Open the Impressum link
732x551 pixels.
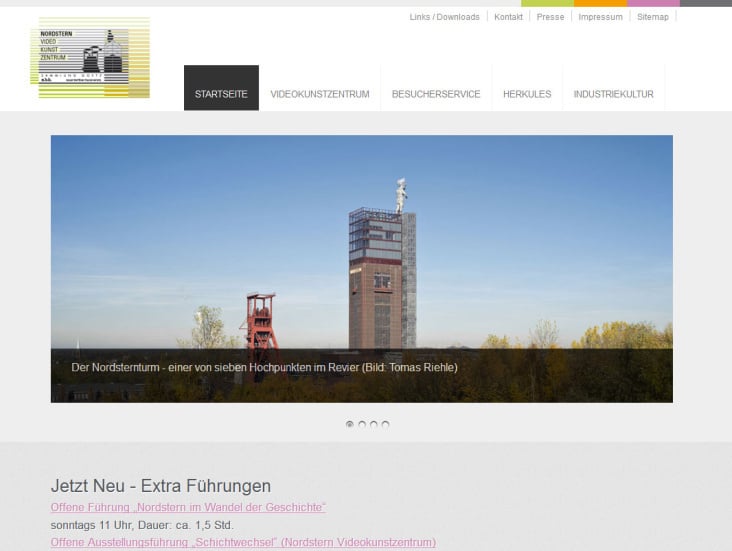pyautogui.click(x=600, y=17)
